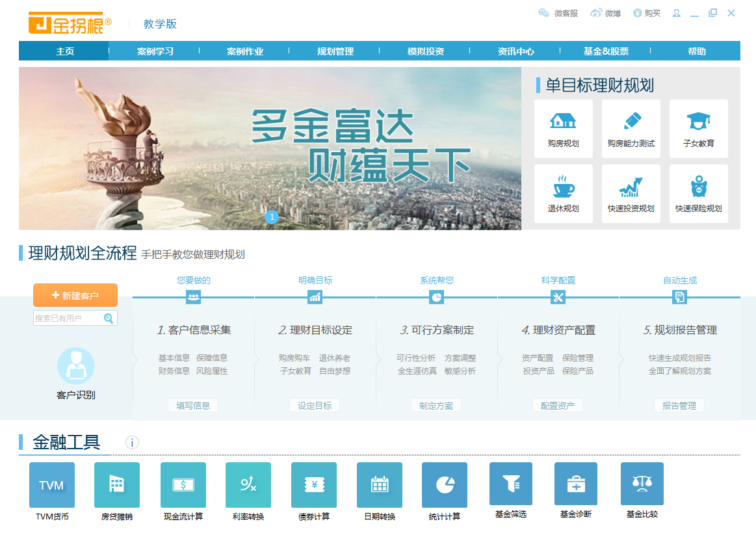Launch the 统计计算 pie chart tool

[x=445, y=485]
